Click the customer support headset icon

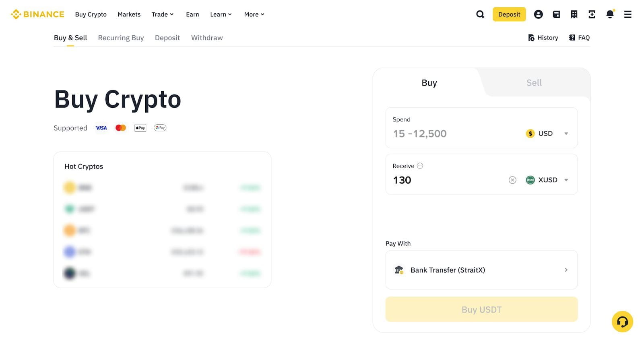tap(622, 322)
